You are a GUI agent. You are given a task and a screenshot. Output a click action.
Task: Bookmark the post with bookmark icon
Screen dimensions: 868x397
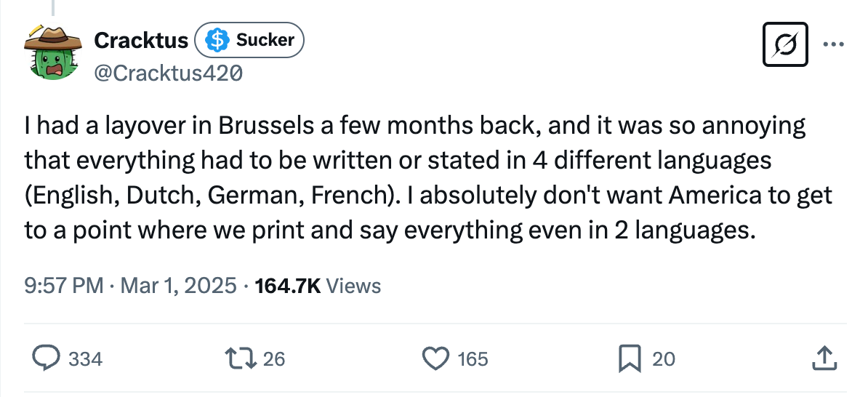pyautogui.click(x=628, y=358)
